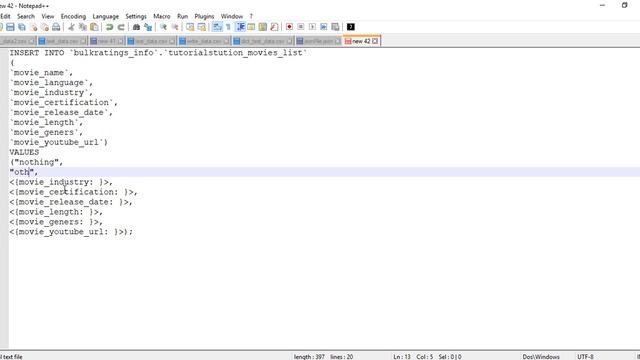Click the `movie_youtube_url`) line

coord(58,142)
